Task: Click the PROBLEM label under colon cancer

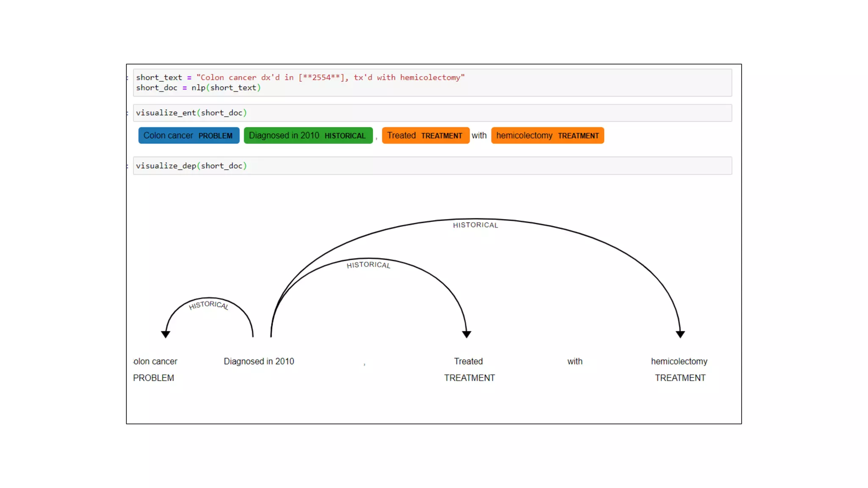Action: coord(153,378)
